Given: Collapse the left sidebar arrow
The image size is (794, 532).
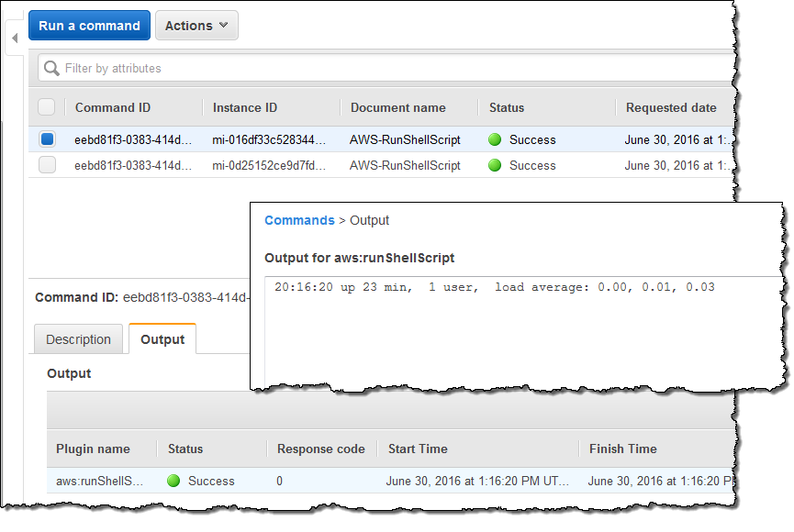Looking at the screenshot, I should (x=15, y=39).
